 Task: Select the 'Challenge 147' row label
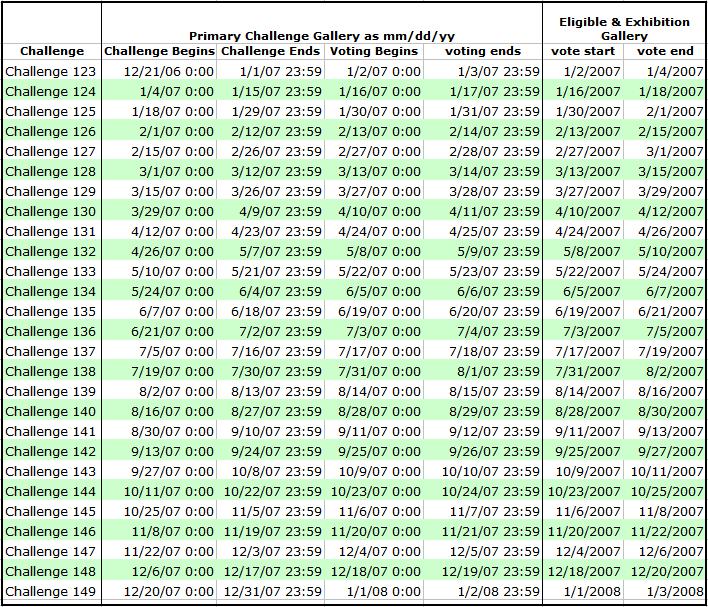[51, 551]
